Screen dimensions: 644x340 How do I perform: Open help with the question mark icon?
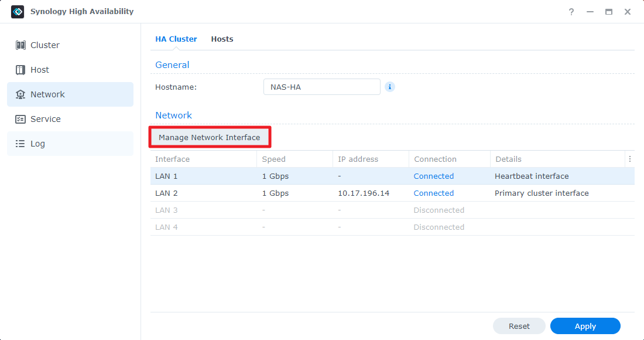(571, 11)
